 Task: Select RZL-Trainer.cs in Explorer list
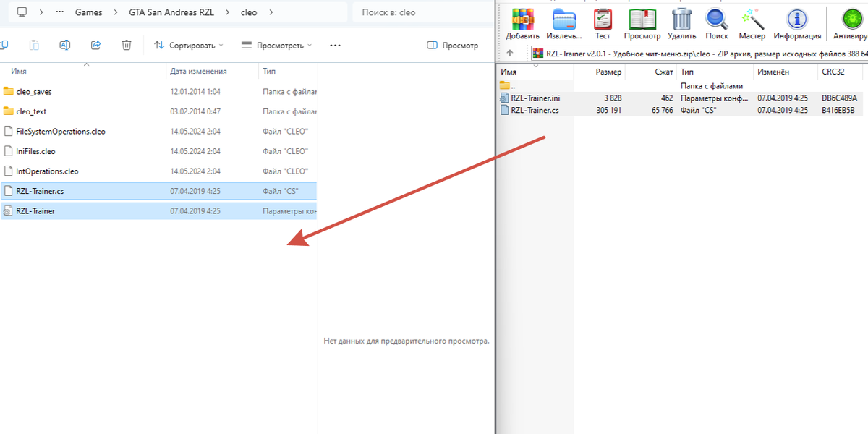40,191
